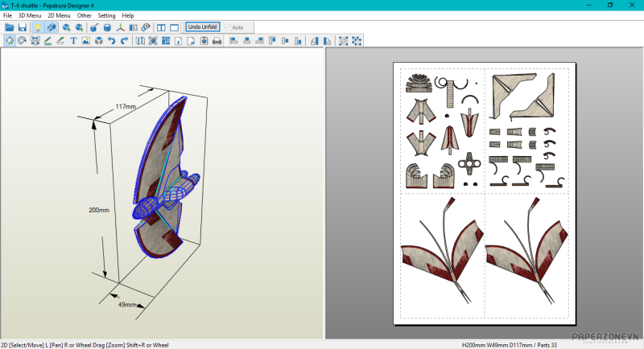Expand the 2D Menu
This screenshot has width=644, height=349.
pos(59,15)
